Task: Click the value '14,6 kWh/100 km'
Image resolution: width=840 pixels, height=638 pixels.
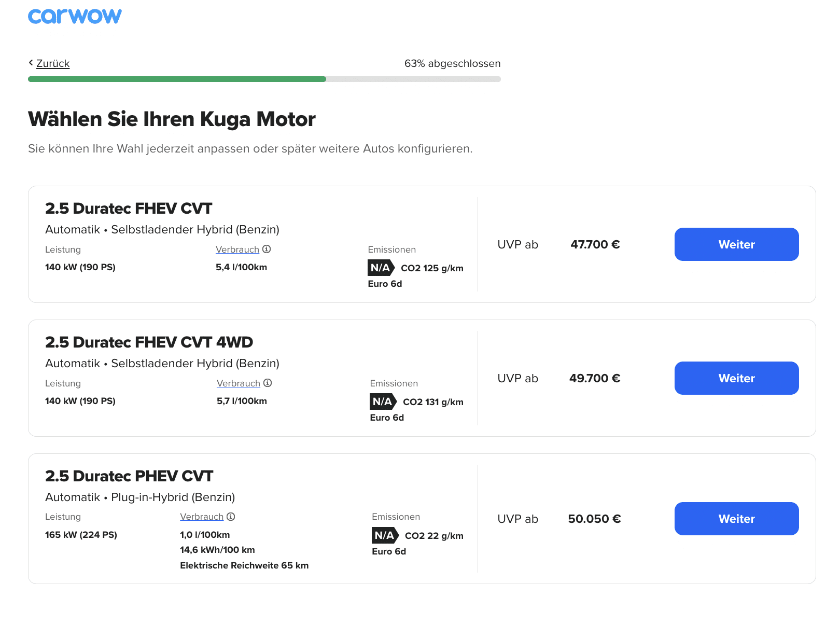Action: pos(217,550)
